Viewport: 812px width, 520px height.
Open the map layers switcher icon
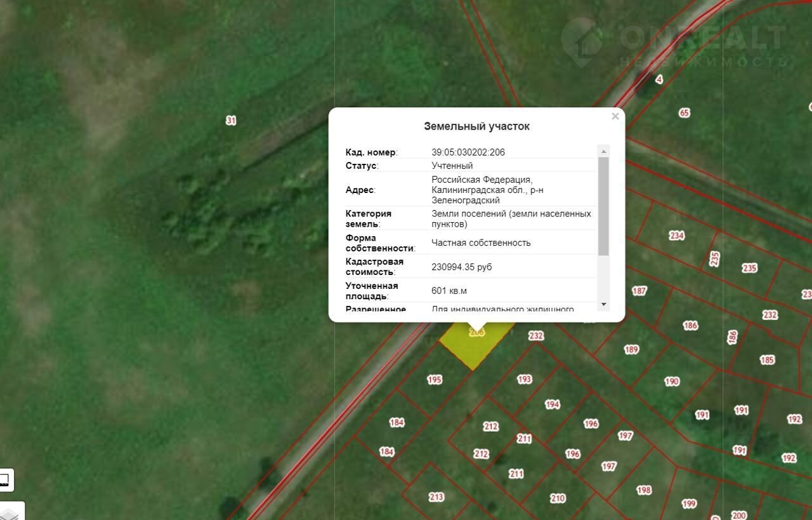pyautogui.click(x=10, y=510)
